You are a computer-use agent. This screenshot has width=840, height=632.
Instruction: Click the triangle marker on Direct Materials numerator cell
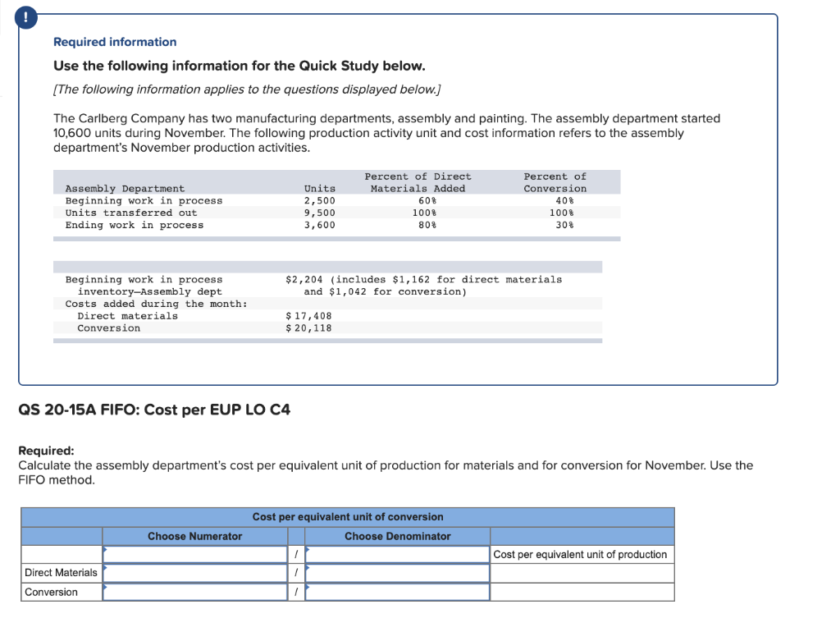[x=106, y=568]
